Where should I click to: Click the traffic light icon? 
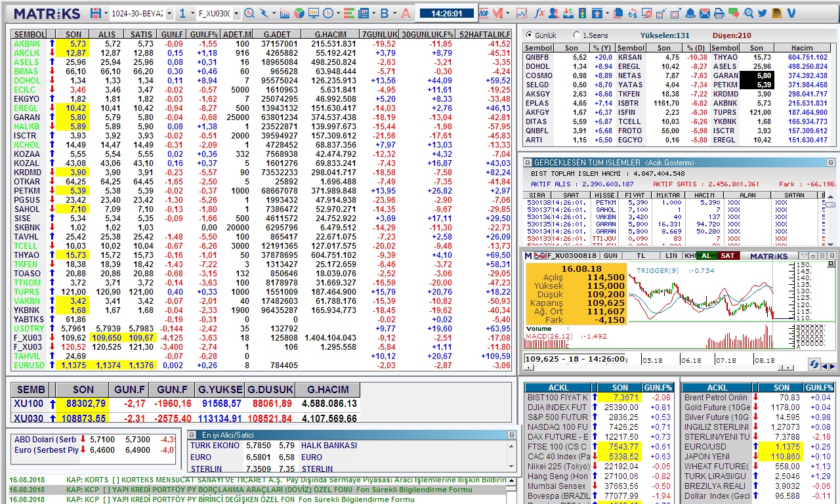[582, 13]
